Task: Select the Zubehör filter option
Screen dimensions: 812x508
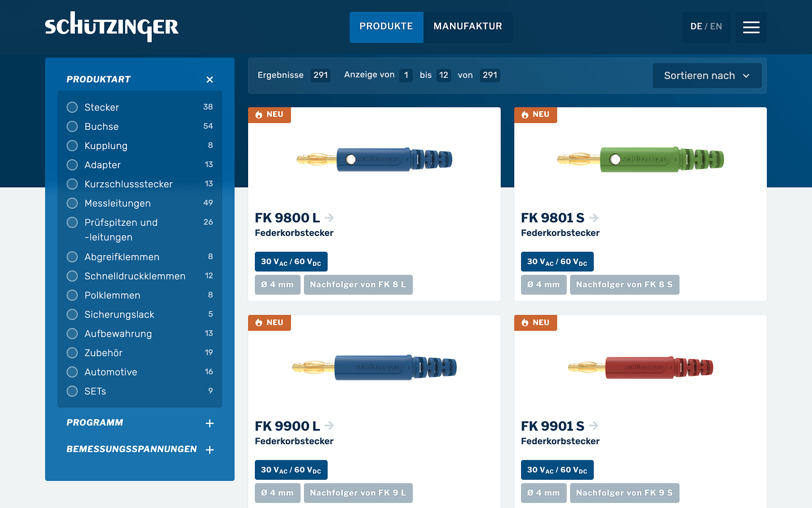Action: click(72, 353)
